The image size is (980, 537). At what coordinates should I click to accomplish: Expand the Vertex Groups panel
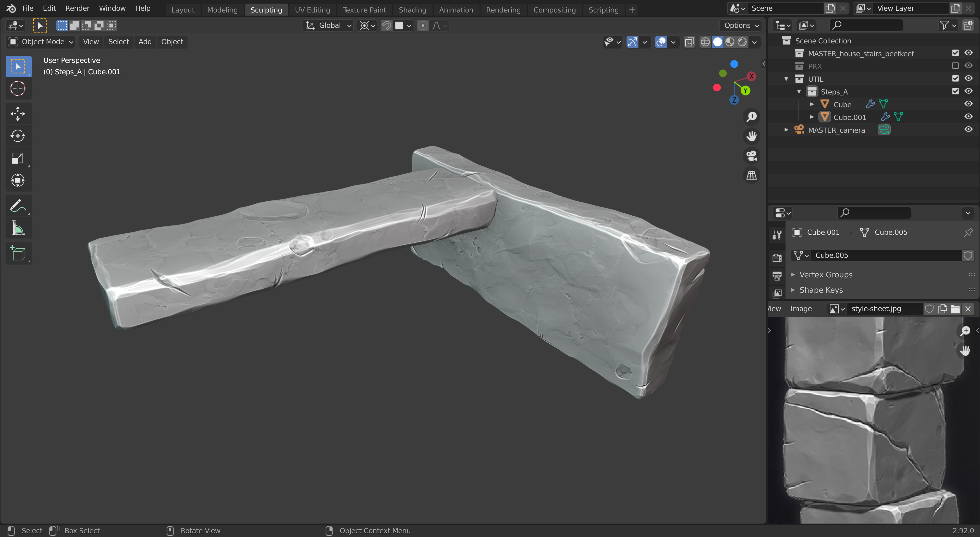tap(826, 274)
